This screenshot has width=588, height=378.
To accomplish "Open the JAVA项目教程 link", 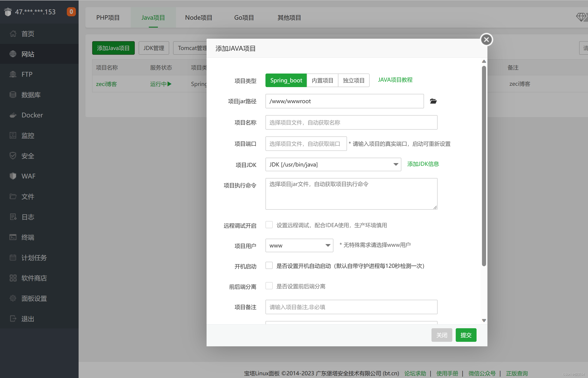I will pos(395,80).
